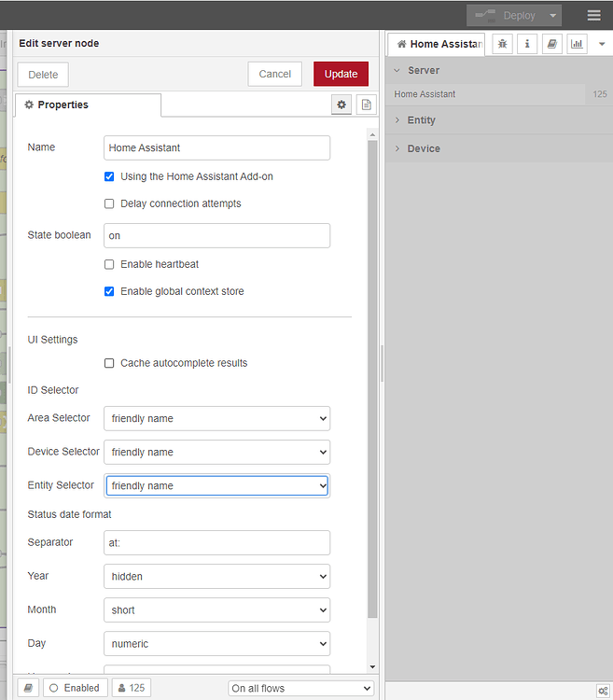Image resolution: width=613 pixels, height=700 pixels.
Task: Open the dashboard chart sidebar tab
Action: 577,44
